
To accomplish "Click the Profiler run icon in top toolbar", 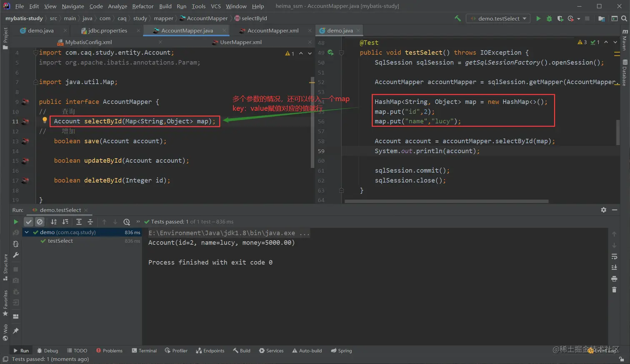I will point(570,18).
